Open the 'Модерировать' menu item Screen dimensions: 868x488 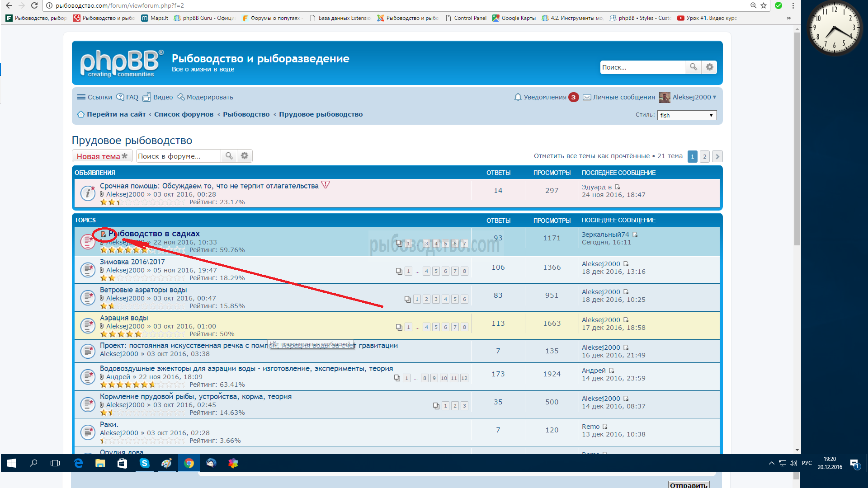[205, 97]
